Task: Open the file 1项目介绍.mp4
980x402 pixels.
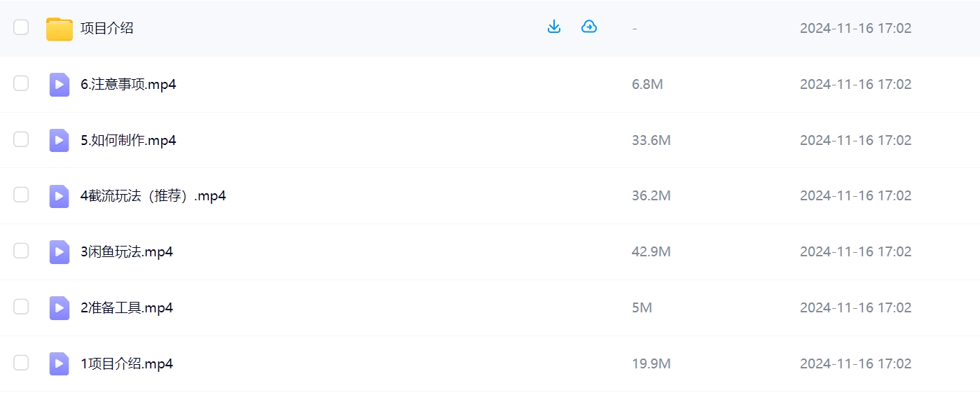Action: pyautogui.click(x=127, y=363)
